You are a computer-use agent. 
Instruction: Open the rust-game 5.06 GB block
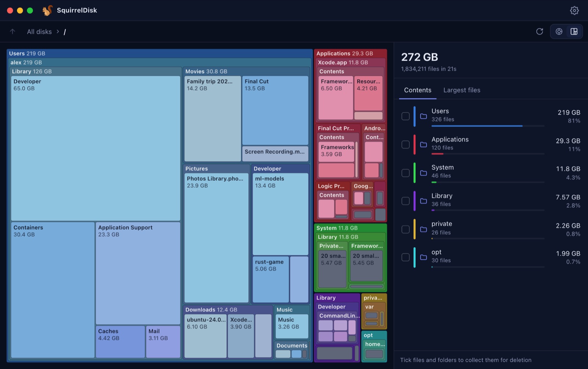click(270, 280)
